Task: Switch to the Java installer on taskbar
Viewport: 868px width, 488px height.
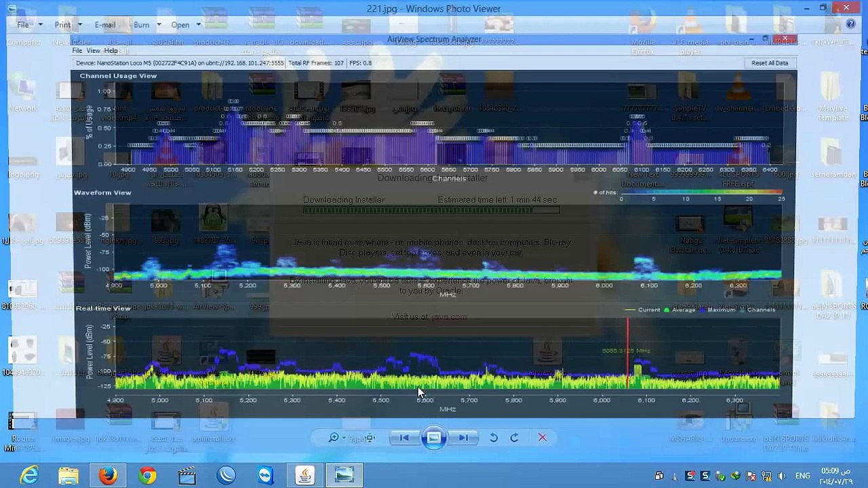Action: click(x=304, y=476)
